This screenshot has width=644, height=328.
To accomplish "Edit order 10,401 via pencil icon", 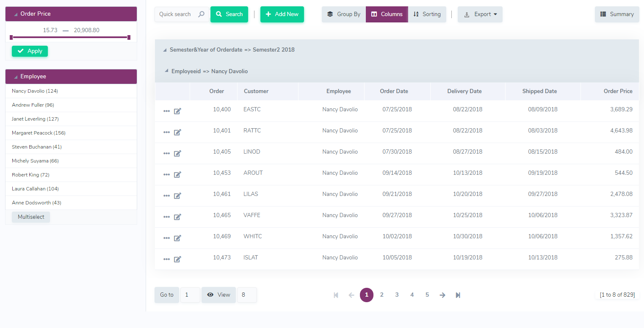I will click(x=178, y=132).
